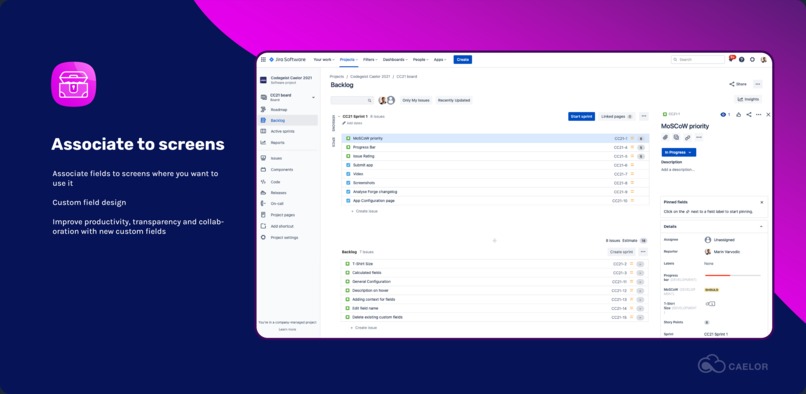Open the settings gear icon
The image size is (806, 394).
click(x=753, y=60)
